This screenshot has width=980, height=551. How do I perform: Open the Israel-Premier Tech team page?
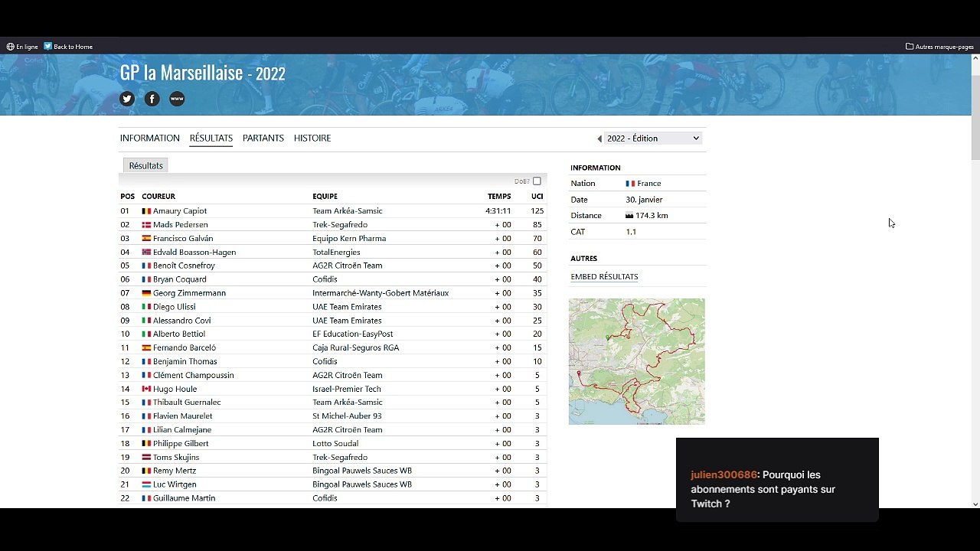click(x=347, y=389)
